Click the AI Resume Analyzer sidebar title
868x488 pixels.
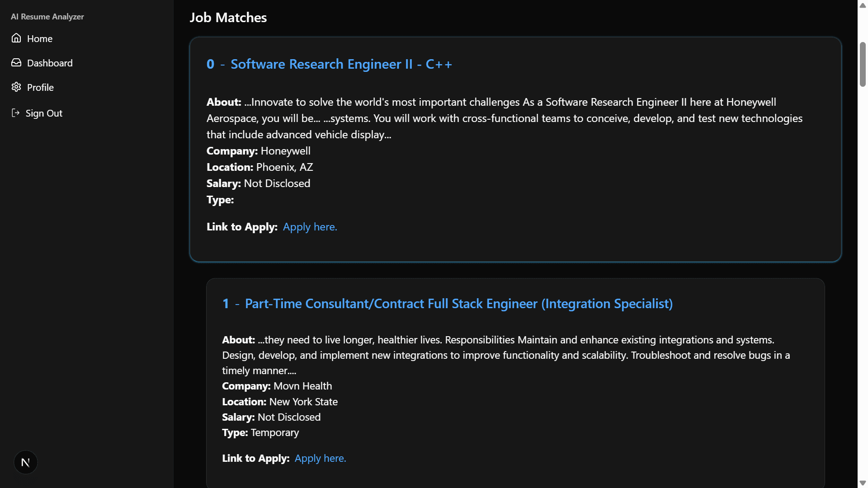coord(47,17)
